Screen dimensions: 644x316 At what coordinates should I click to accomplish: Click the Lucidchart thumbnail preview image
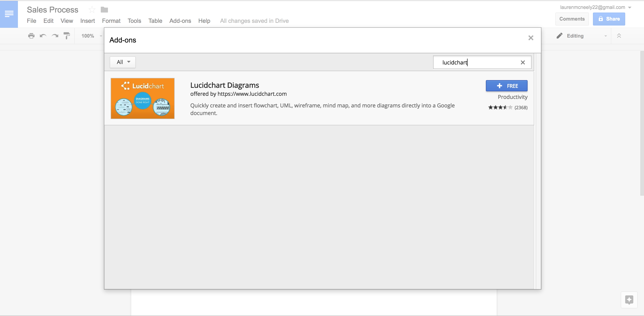click(x=142, y=98)
